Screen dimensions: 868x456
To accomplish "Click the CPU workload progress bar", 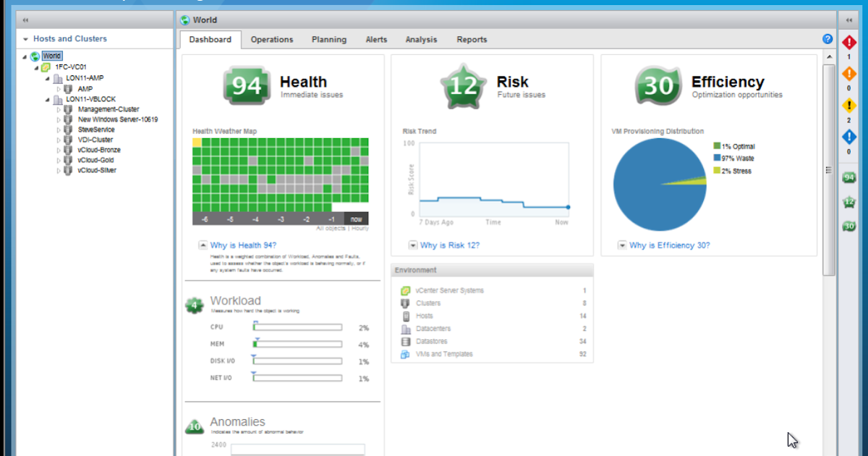I will click(x=297, y=326).
